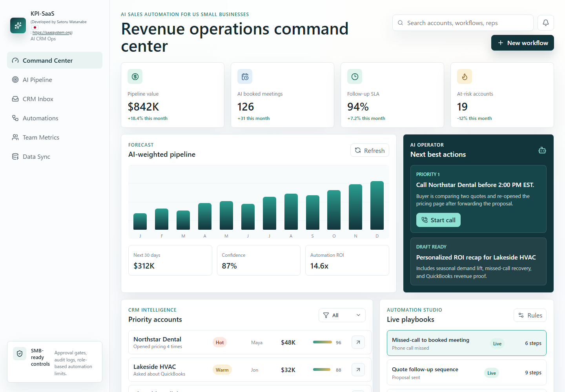Click the Automations workflow icon

coord(15,118)
